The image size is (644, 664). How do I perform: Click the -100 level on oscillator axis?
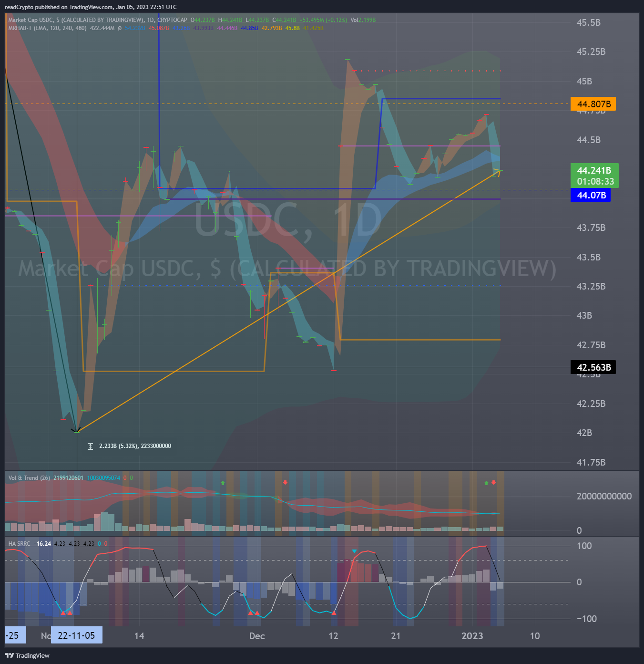587,619
